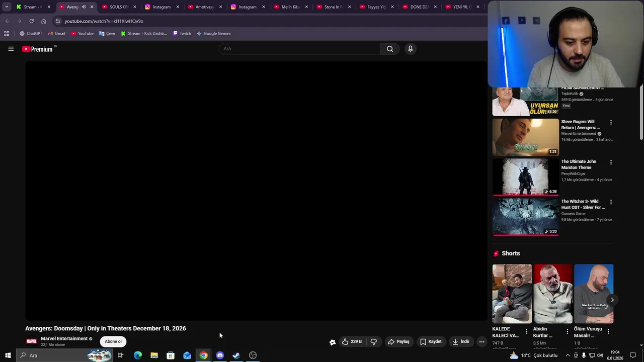This screenshot has height=362, width=644.
Task: Open Marvel Entertainment channel name
Action: point(64,338)
